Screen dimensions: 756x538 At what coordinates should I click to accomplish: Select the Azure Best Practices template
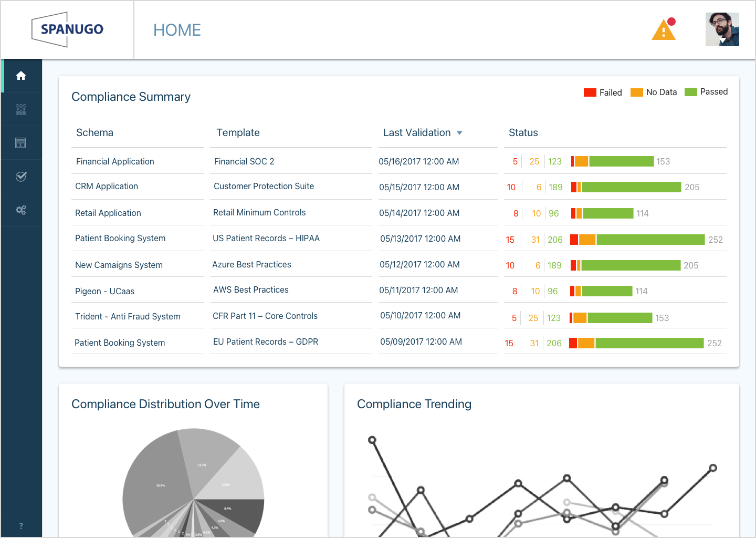[251, 264]
